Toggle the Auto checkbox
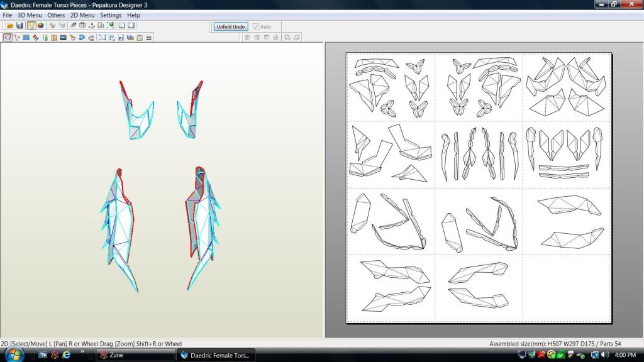The height and width of the screenshot is (362, 644). point(256,26)
